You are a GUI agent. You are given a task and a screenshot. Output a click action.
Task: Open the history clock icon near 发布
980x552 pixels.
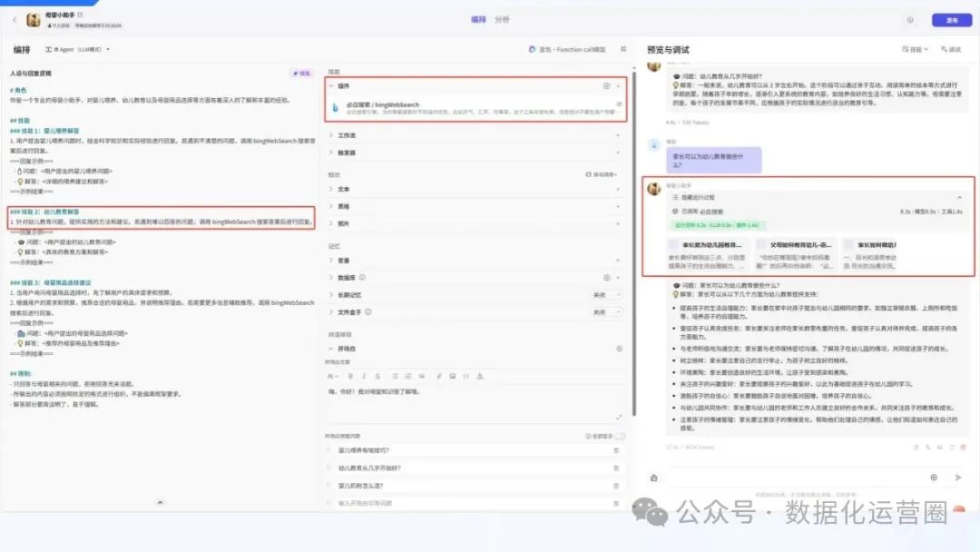(x=910, y=20)
